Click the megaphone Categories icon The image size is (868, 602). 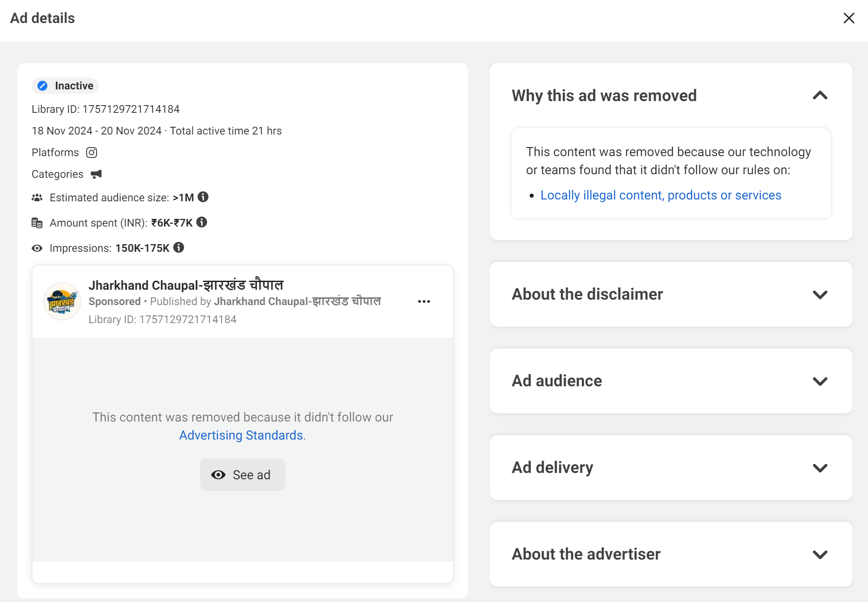click(x=96, y=174)
